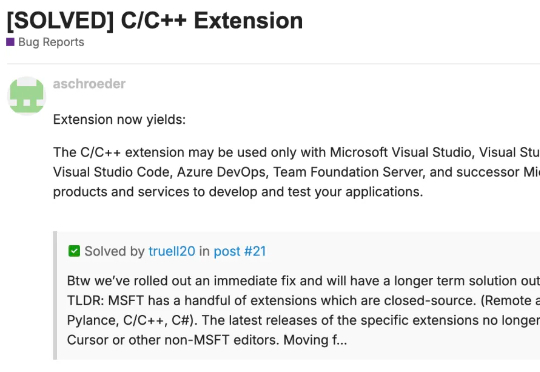This screenshot has width=540, height=372.
Task: Open aschroeder's green pixel avatar
Action: 27,95
